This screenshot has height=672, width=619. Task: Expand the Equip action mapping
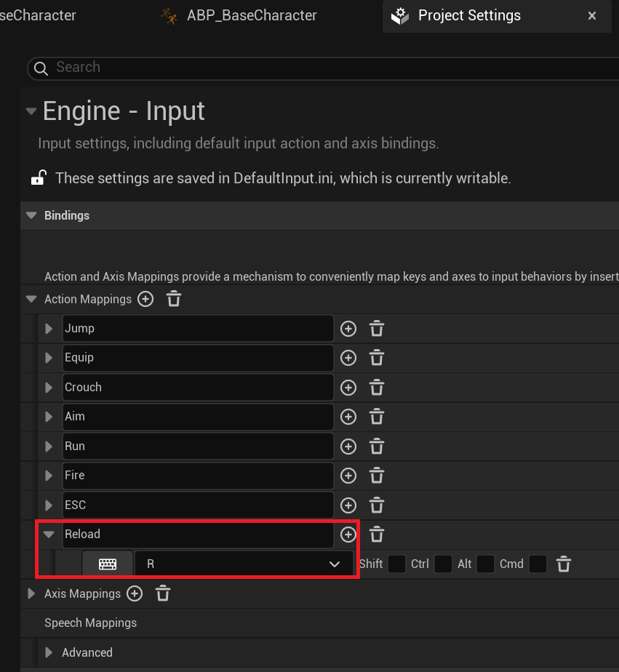click(49, 358)
